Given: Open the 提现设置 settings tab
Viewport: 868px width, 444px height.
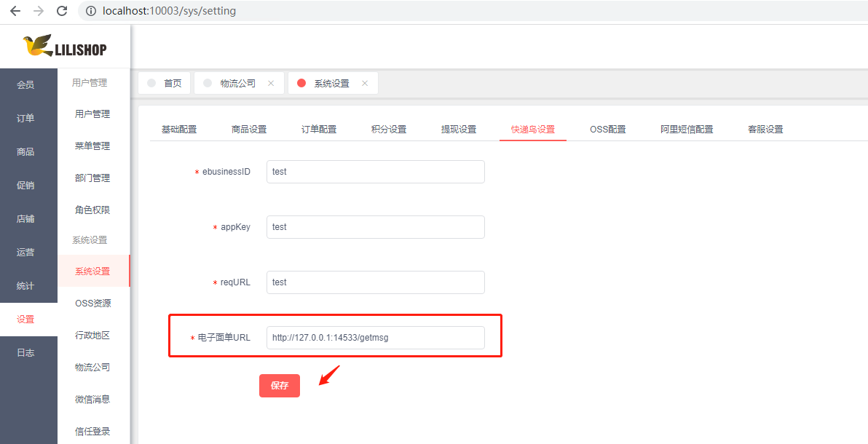Looking at the screenshot, I should [x=459, y=130].
